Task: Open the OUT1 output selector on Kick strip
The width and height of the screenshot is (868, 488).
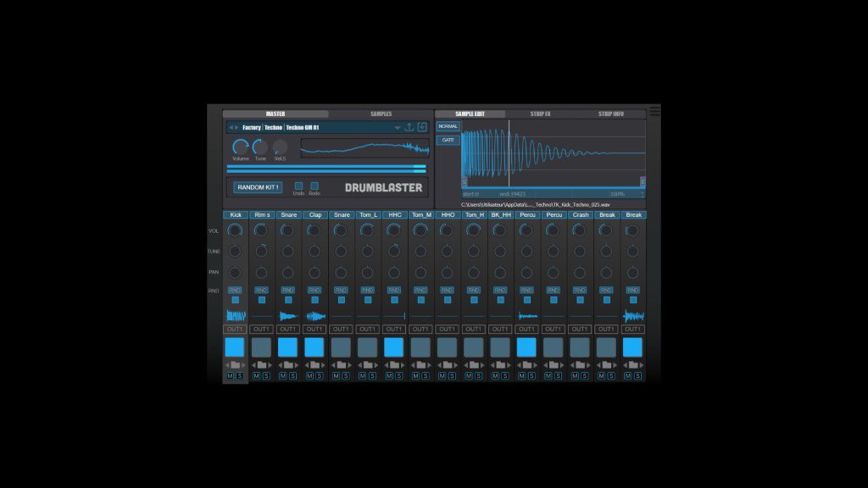Action: tap(235, 329)
